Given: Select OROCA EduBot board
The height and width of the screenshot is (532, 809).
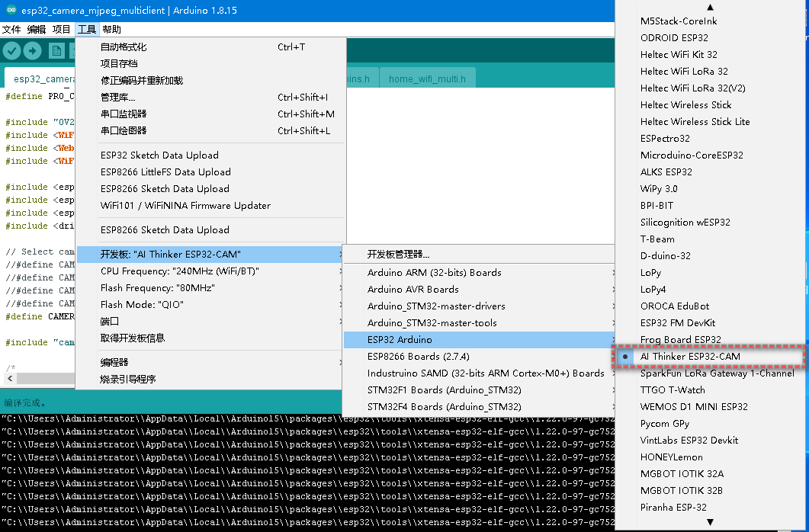Looking at the screenshot, I should point(709,306).
